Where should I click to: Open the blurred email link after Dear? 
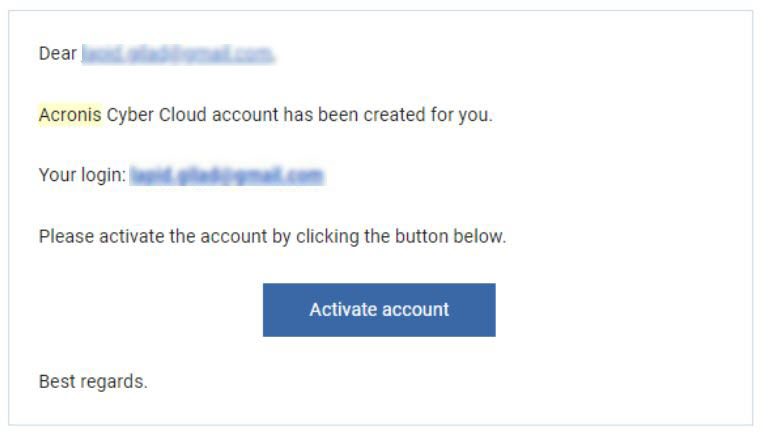click(x=178, y=54)
